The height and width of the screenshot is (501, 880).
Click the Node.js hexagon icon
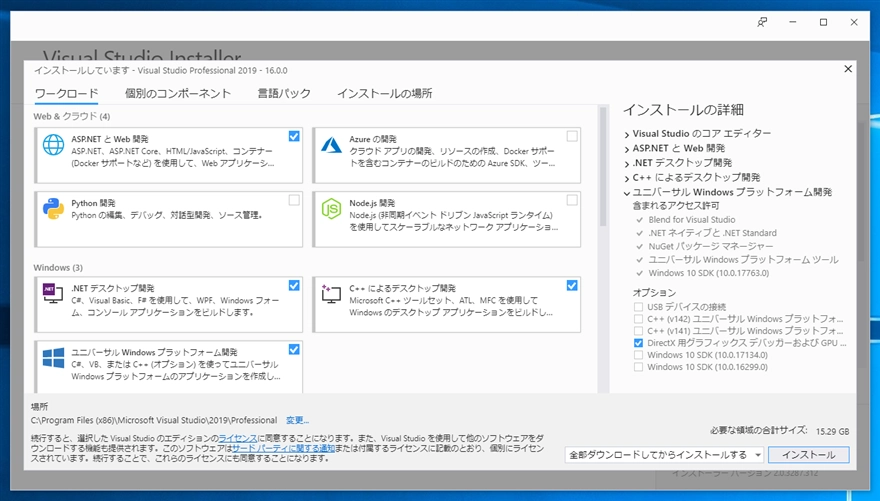(331, 209)
